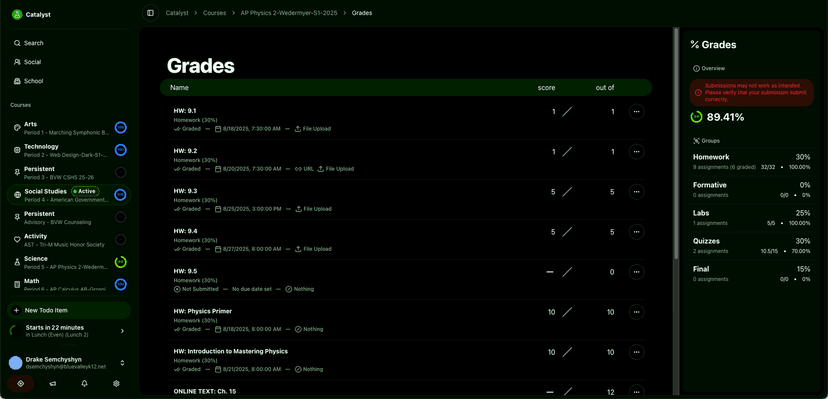The height and width of the screenshot is (399, 828).
Task: Click the Social people icon
Action: pyautogui.click(x=17, y=62)
